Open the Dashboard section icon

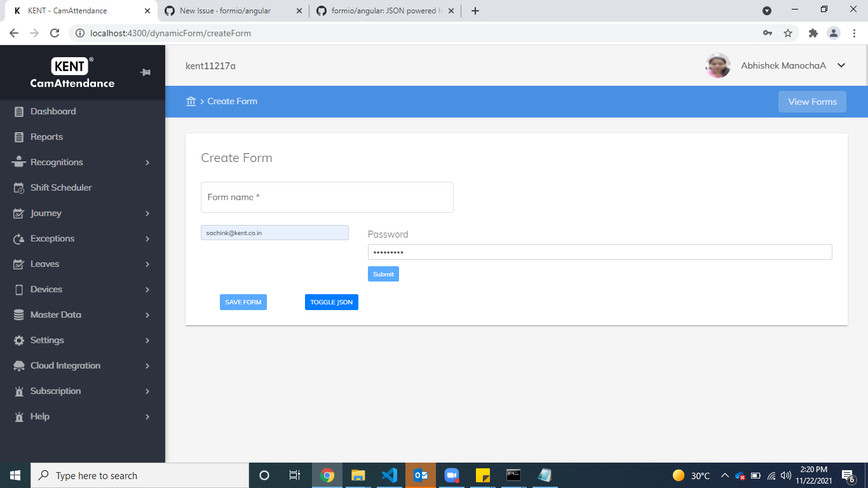(x=19, y=111)
